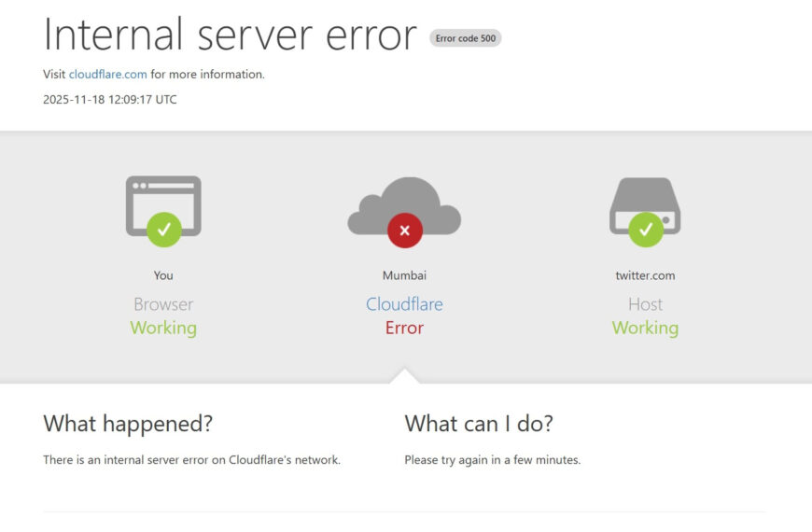Click the 'What happened?' heading
Viewport: 812px width, 532px height.
pyautogui.click(x=128, y=424)
